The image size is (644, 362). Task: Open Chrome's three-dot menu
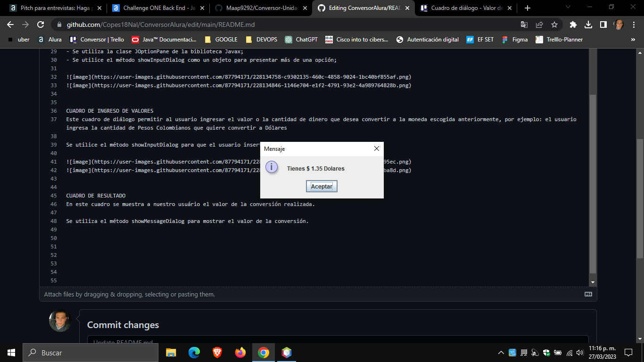pos(634,24)
